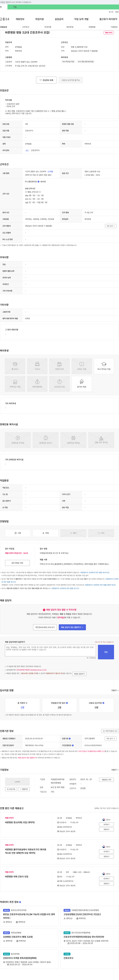Click 새창보기 for the 청소(미화) posting
Screen dimensions: 119x980
click(106, 829)
